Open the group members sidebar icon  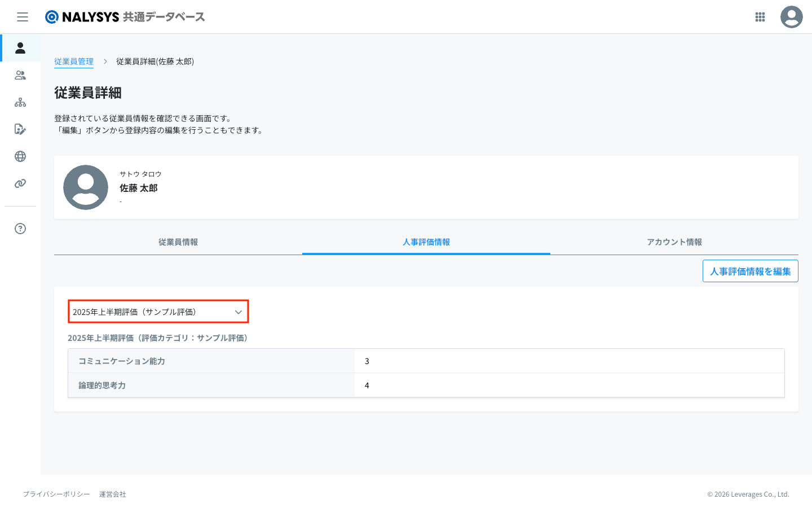point(20,75)
